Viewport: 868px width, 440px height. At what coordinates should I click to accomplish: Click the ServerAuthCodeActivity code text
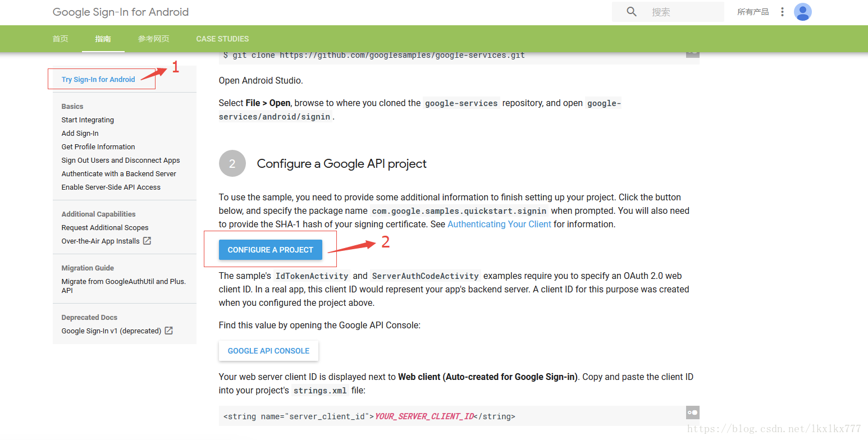pyautogui.click(x=426, y=276)
